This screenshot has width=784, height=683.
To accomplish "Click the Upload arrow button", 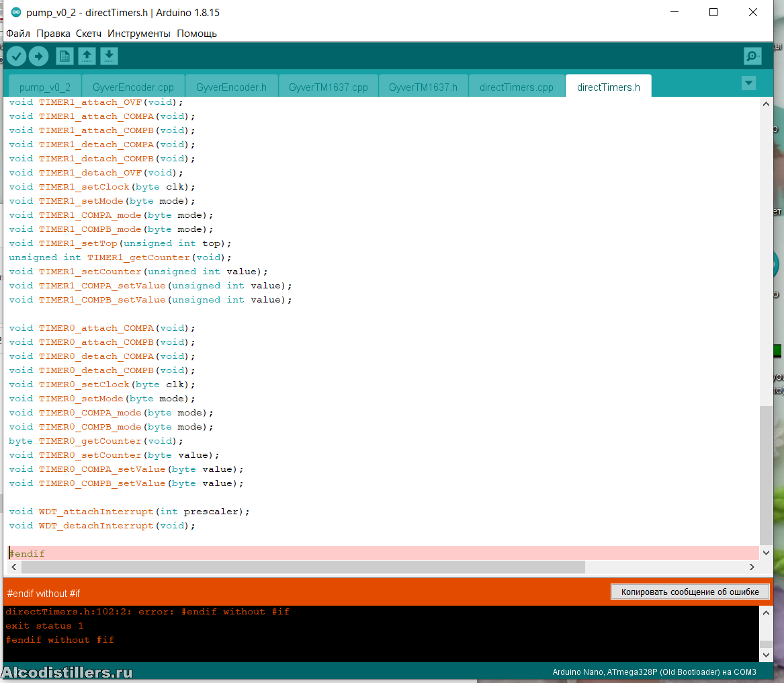I will point(38,56).
